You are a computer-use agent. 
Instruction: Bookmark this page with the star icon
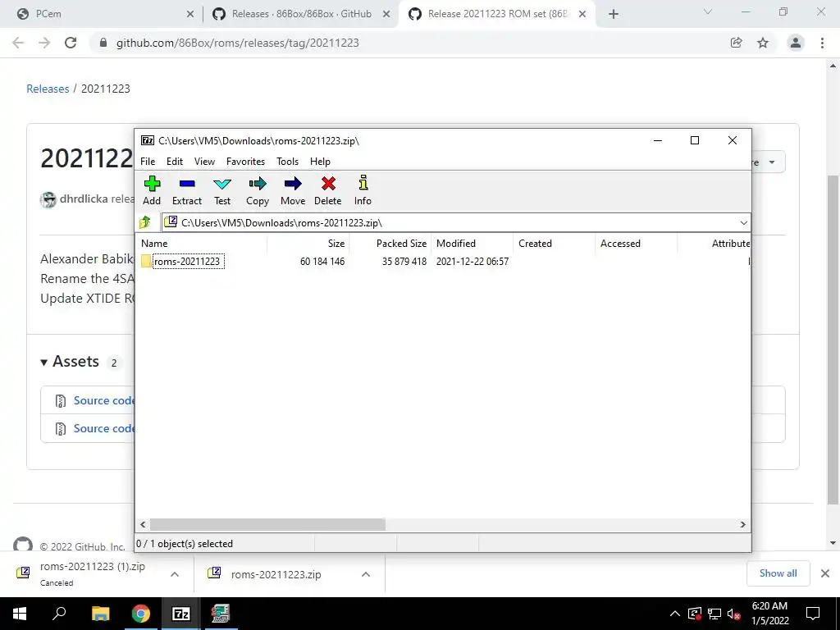pyautogui.click(x=763, y=43)
